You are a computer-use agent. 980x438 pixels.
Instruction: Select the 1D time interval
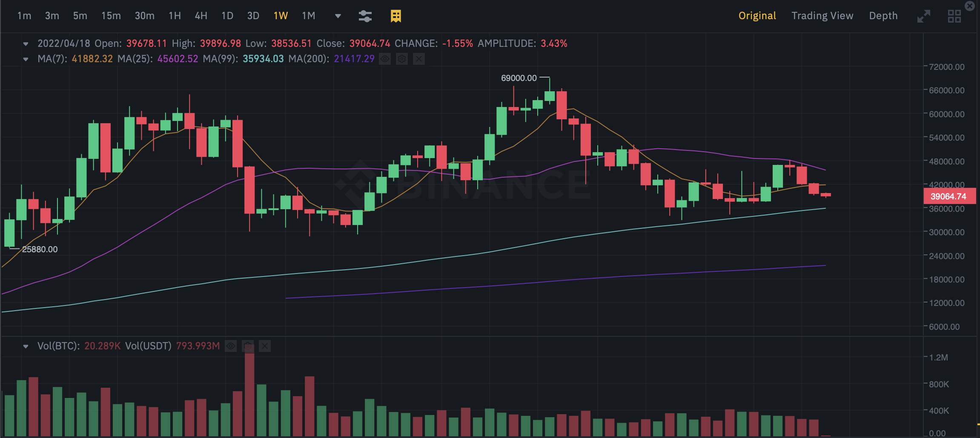click(227, 16)
